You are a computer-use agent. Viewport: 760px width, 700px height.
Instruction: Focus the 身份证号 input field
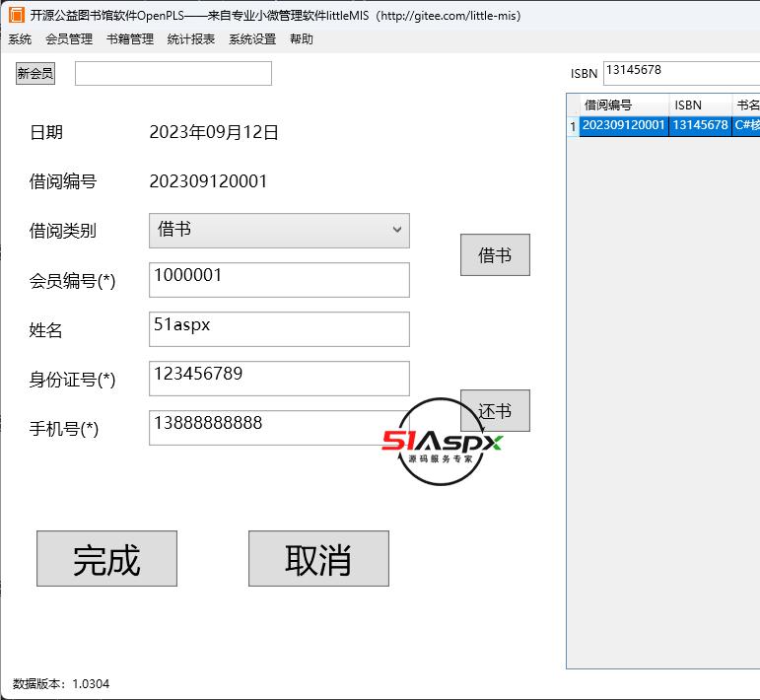(279, 379)
